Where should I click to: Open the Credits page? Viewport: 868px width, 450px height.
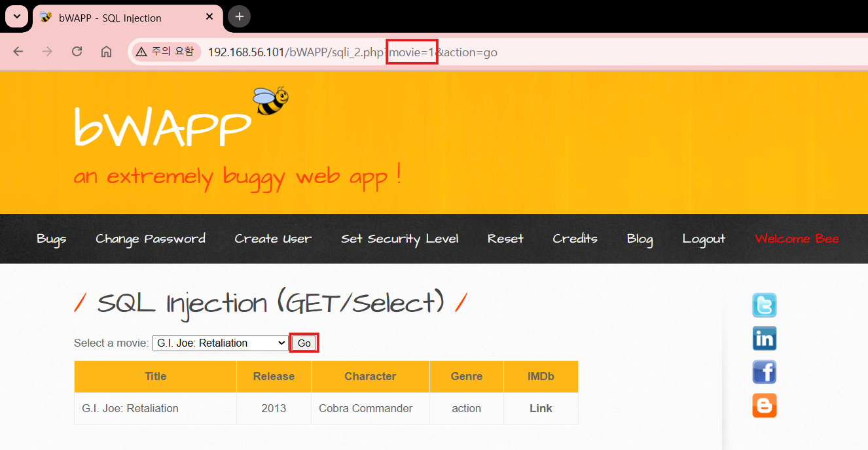[x=575, y=239]
